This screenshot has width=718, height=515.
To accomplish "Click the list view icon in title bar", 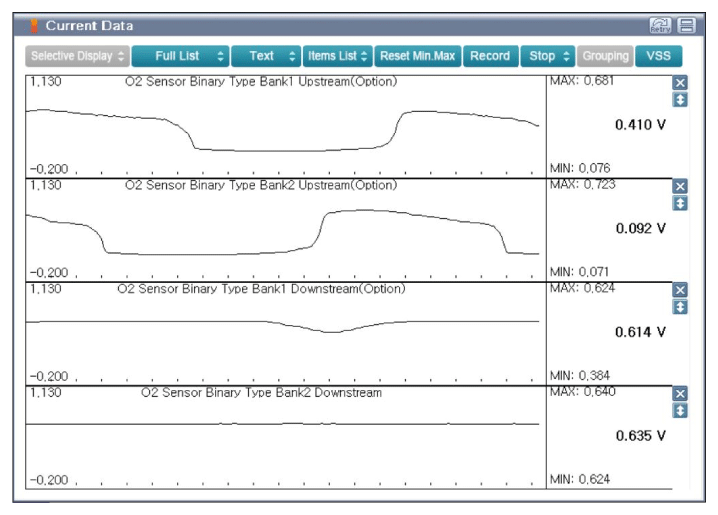I will click(686, 25).
